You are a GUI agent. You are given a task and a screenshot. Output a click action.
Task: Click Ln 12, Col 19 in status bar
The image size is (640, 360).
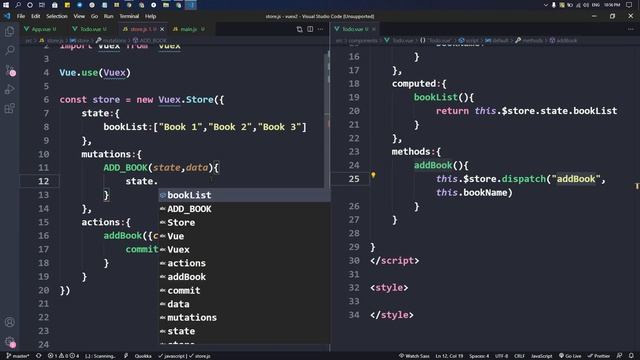pyautogui.click(x=449, y=356)
